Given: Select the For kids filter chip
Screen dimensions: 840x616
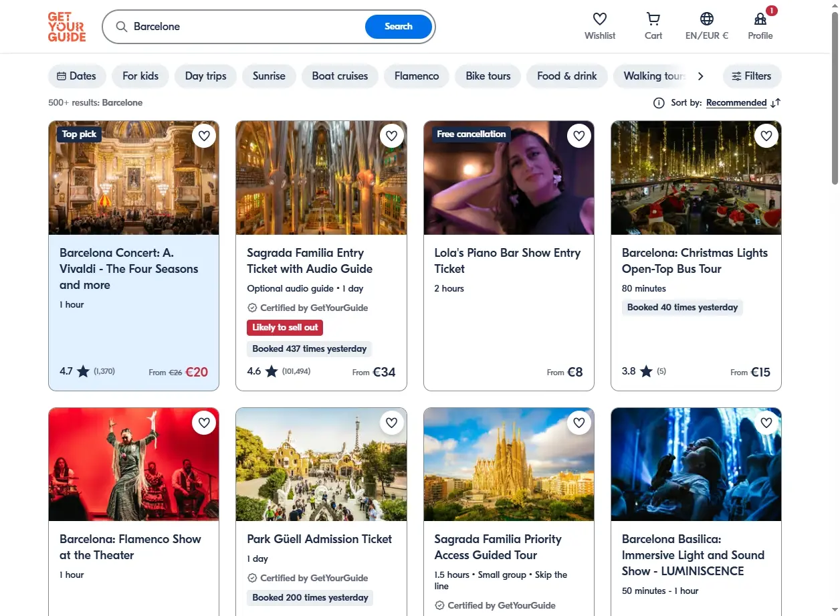Looking at the screenshot, I should (x=140, y=76).
